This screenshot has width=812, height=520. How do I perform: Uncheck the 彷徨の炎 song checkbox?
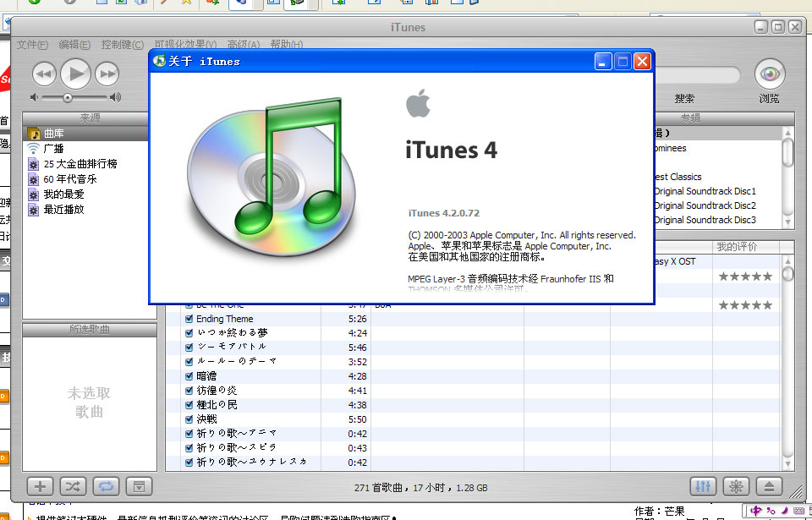(x=189, y=391)
